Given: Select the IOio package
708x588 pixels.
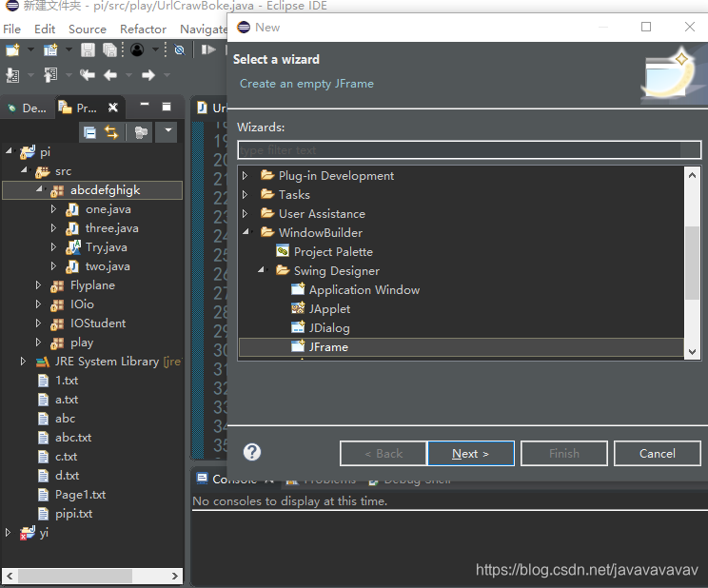Looking at the screenshot, I should coord(82,304).
